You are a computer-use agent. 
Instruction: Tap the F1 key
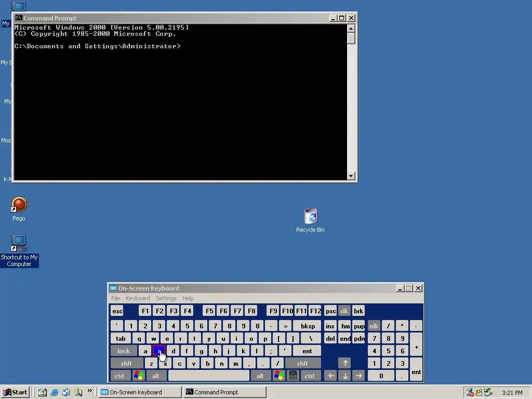[145, 311]
